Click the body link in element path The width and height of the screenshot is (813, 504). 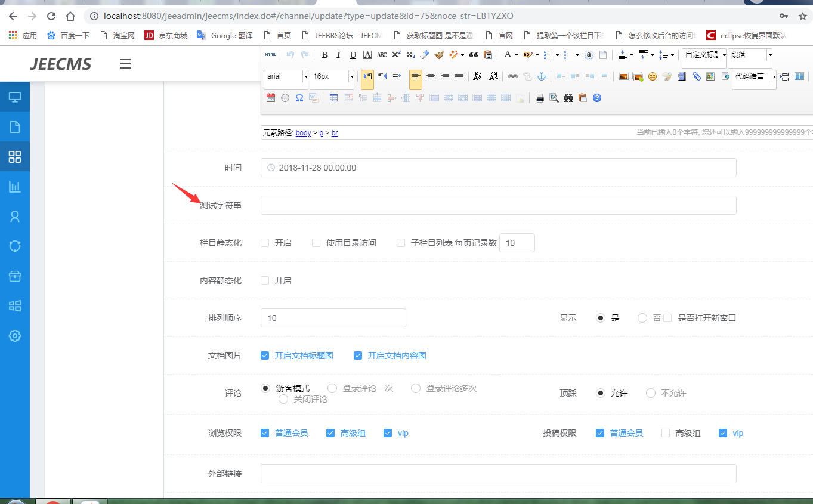pos(303,133)
